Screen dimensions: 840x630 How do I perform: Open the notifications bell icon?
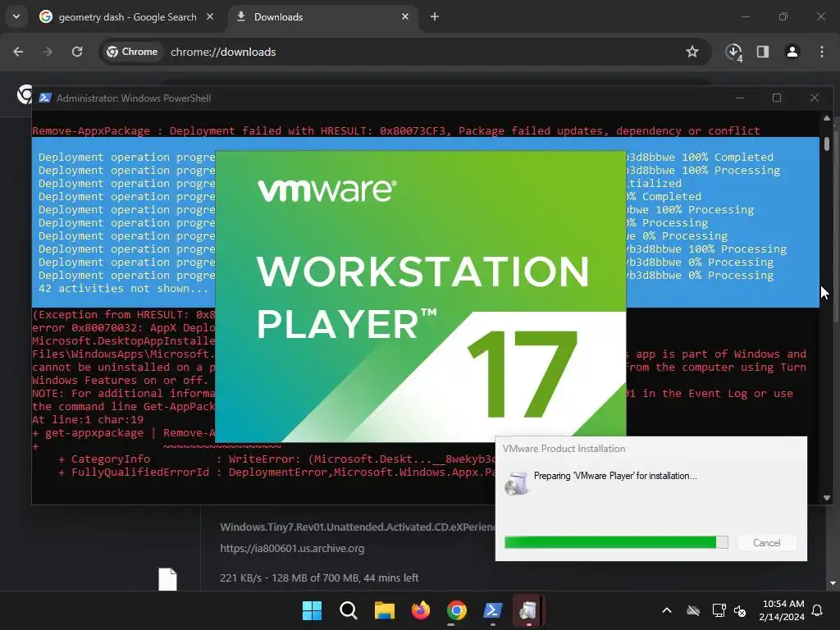(x=818, y=610)
